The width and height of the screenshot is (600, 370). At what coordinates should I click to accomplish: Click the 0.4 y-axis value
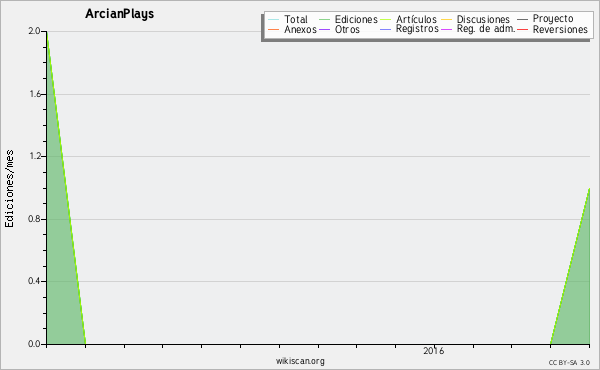tap(34, 281)
